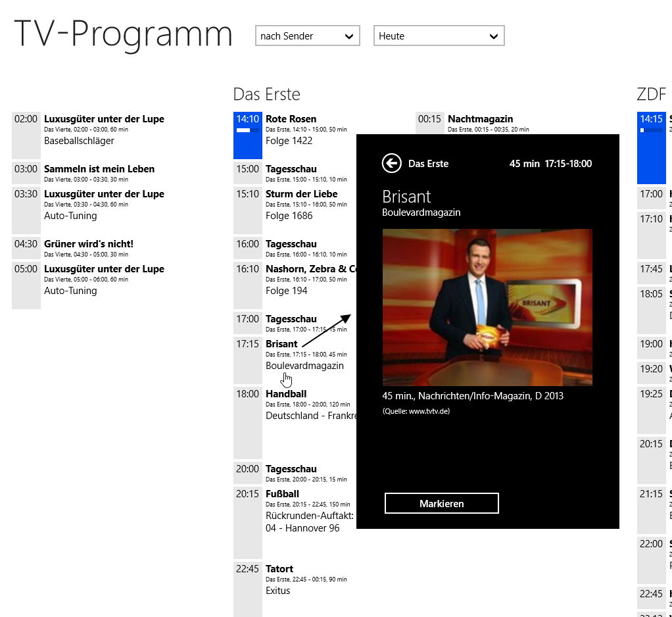The width and height of the screenshot is (672, 617).
Task: Click the Brisant title in the detail panel
Action: (x=406, y=197)
